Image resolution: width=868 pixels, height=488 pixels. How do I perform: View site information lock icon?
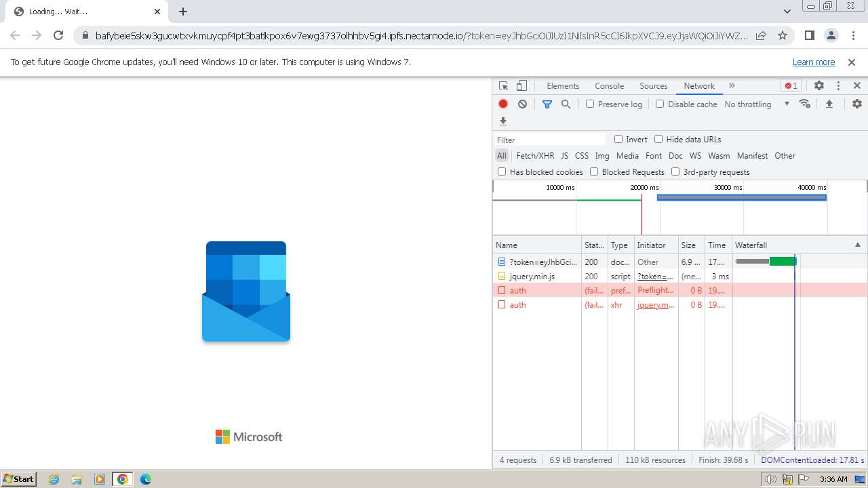tap(85, 36)
